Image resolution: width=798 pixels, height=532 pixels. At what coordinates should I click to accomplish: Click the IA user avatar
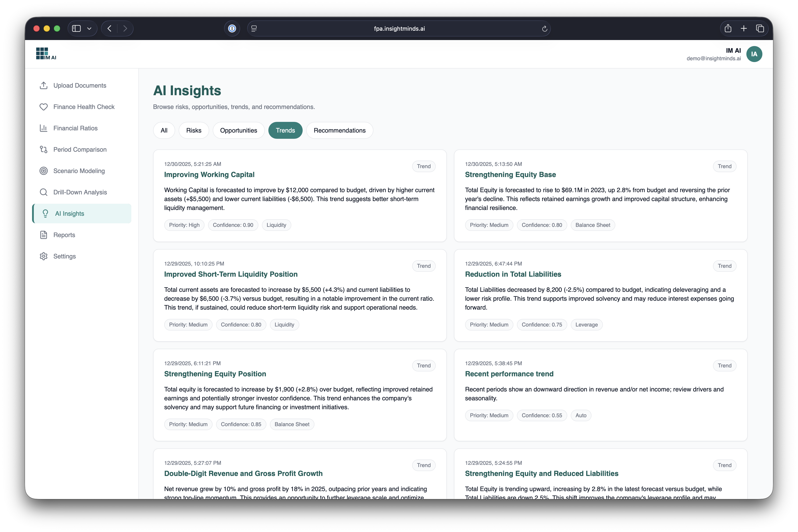click(x=754, y=54)
